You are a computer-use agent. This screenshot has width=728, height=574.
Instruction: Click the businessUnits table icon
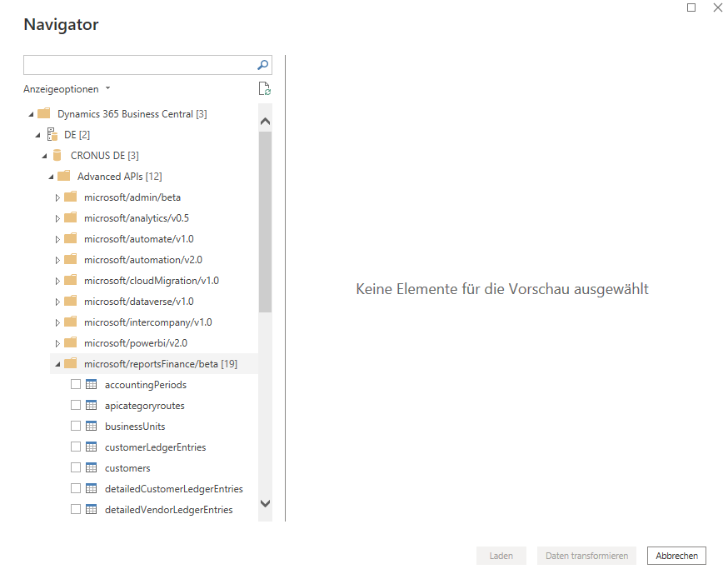click(x=92, y=426)
